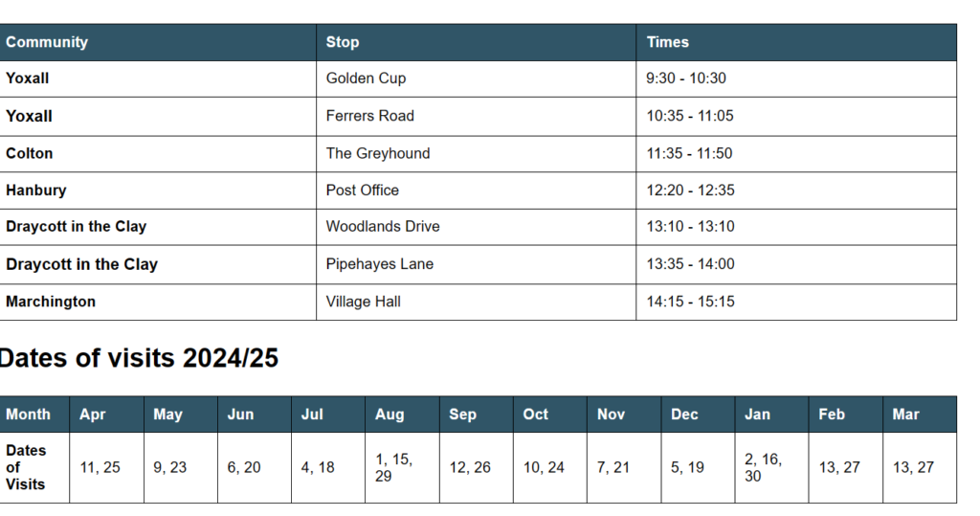
Task: Click The Greyhound stop in Colton row
Action: pyautogui.click(x=477, y=154)
